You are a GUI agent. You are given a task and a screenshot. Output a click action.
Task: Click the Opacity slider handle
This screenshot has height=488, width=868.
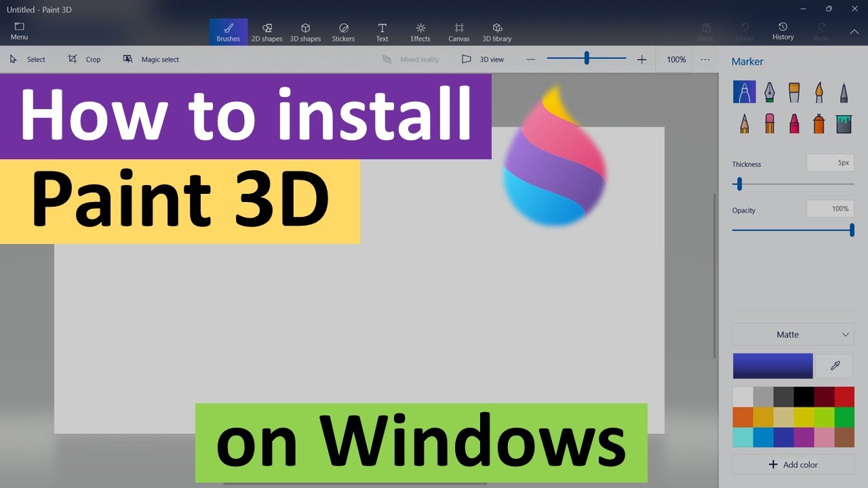(852, 230)
